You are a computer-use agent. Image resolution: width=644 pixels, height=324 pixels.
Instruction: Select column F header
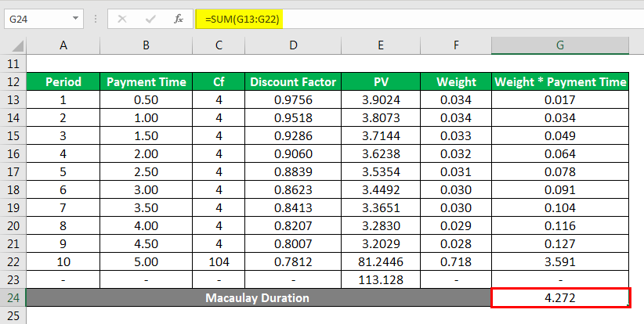tap(456, 45)
